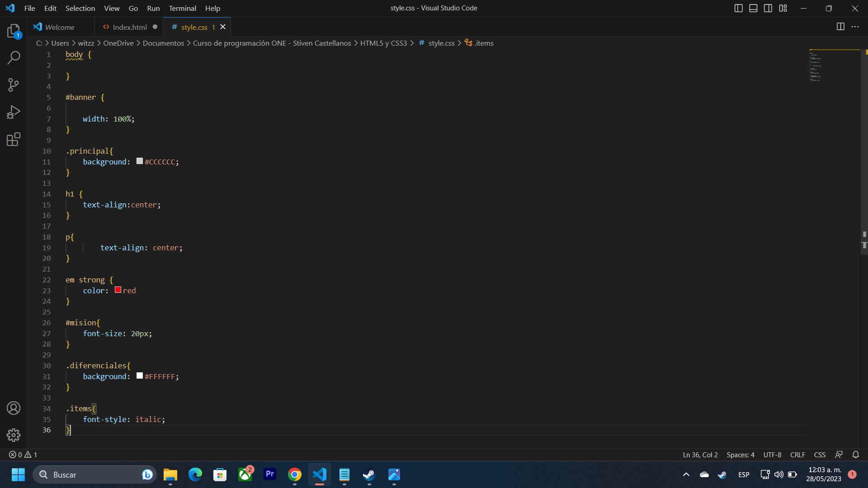Open the style.css breadcrumb dropdown
868x488 pixels.
pyautogui.click(x=437, y=43)
